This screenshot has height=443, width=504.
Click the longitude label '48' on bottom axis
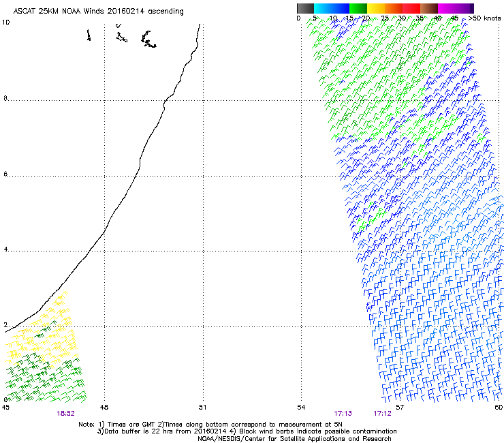104,408
